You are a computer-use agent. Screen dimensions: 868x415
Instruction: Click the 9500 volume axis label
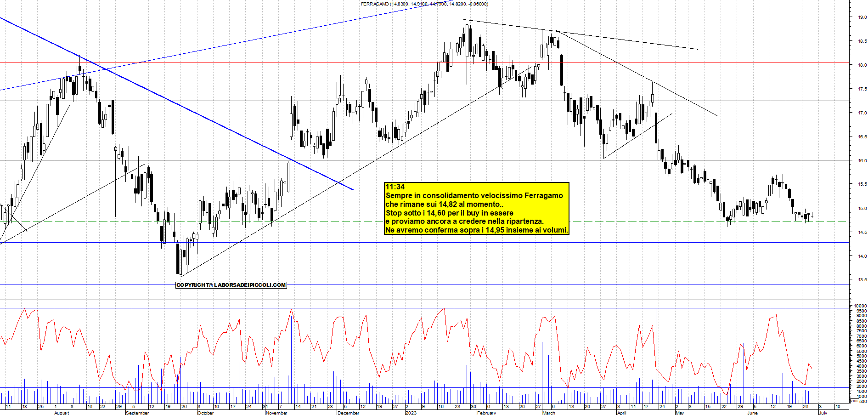pos(861,311)
